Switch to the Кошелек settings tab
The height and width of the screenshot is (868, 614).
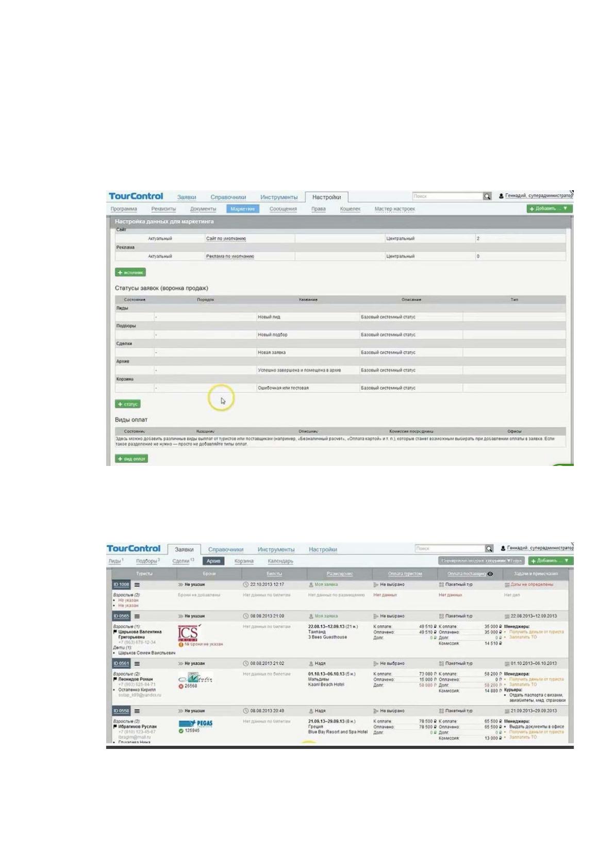350,209
